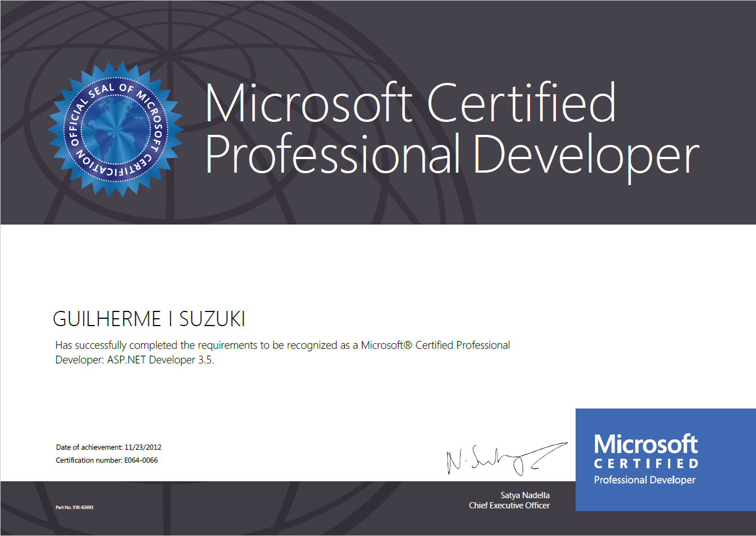
Task: Select the certification number E064-0066
Action: click(141, 460)
